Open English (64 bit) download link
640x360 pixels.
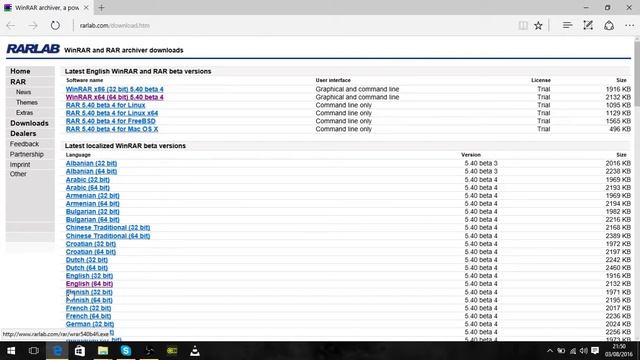pos(89,284)
